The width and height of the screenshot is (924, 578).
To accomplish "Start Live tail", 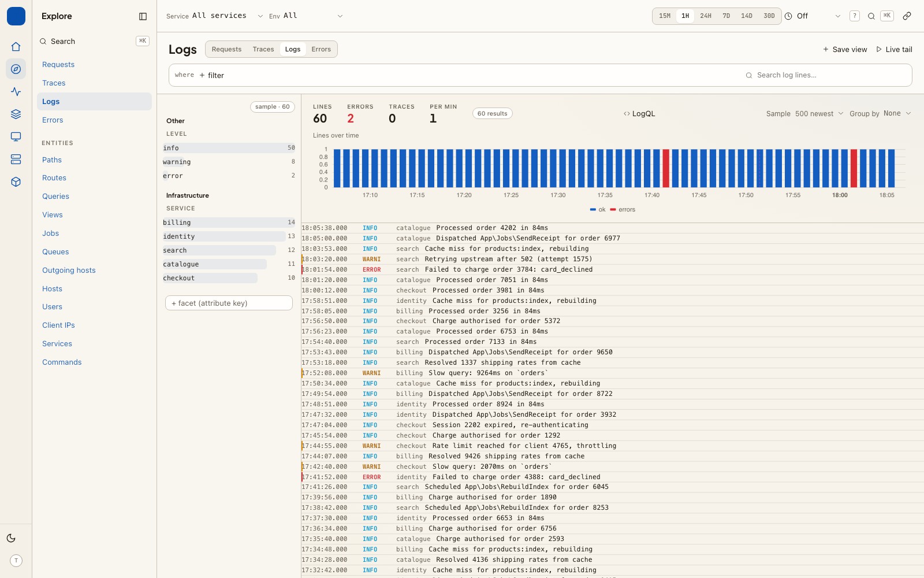I will pyautogui.click(x=894, y=50).
